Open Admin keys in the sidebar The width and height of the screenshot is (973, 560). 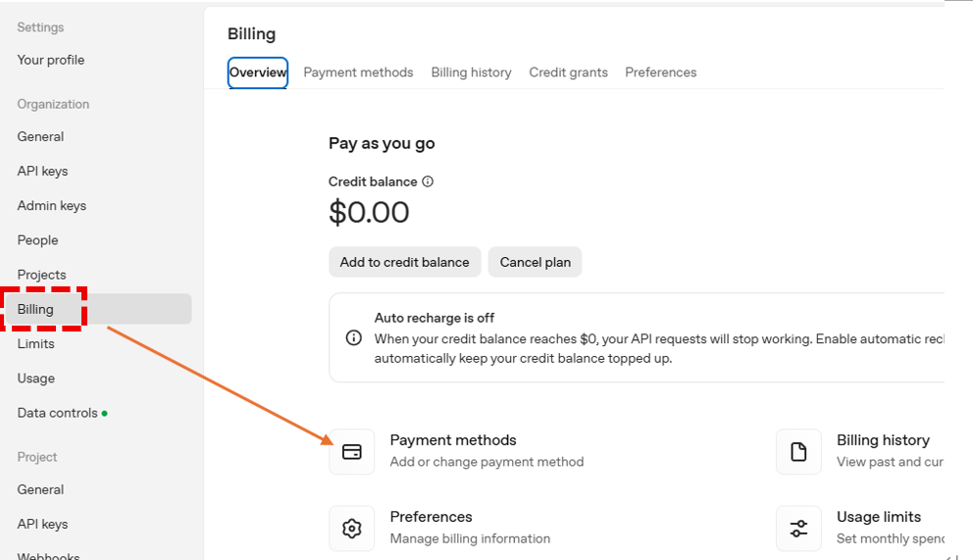52,206
